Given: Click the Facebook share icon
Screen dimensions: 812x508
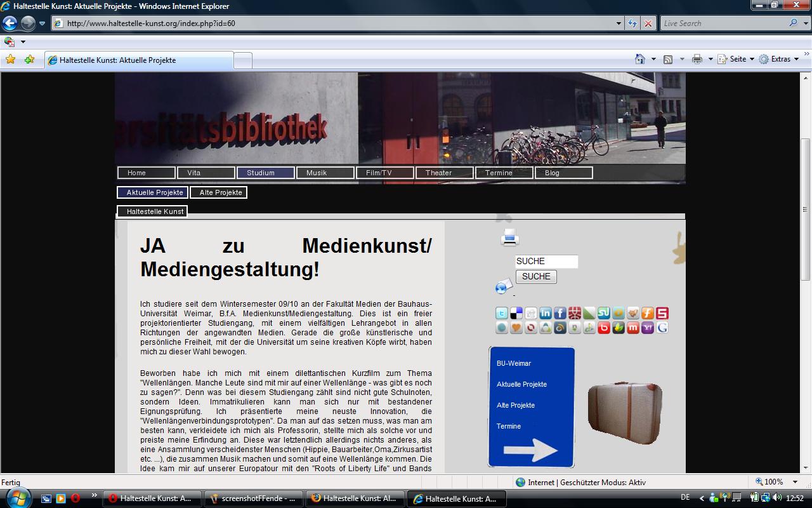Looking at the screenshot, I should pyautogui.click(x=560, y=313).
